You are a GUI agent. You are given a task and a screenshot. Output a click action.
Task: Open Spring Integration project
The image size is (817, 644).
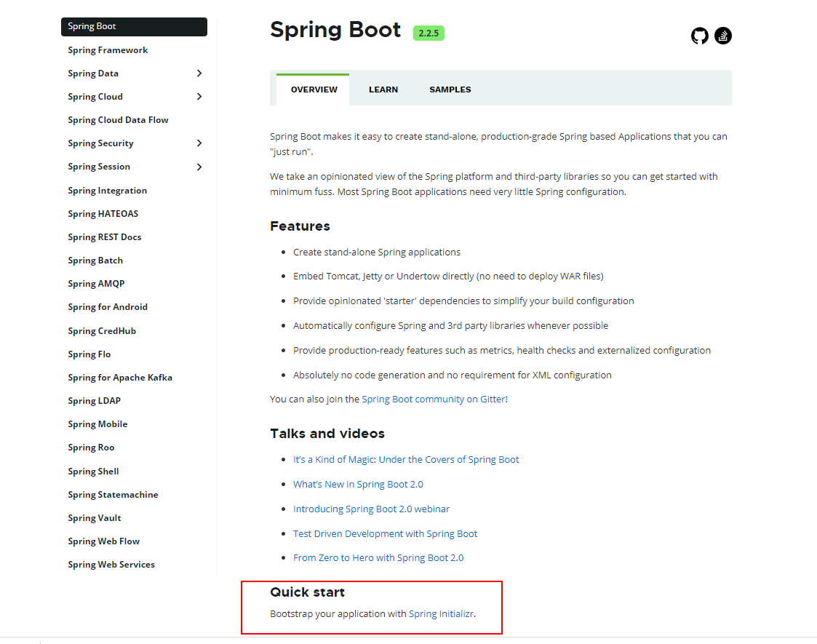(108, 191)
